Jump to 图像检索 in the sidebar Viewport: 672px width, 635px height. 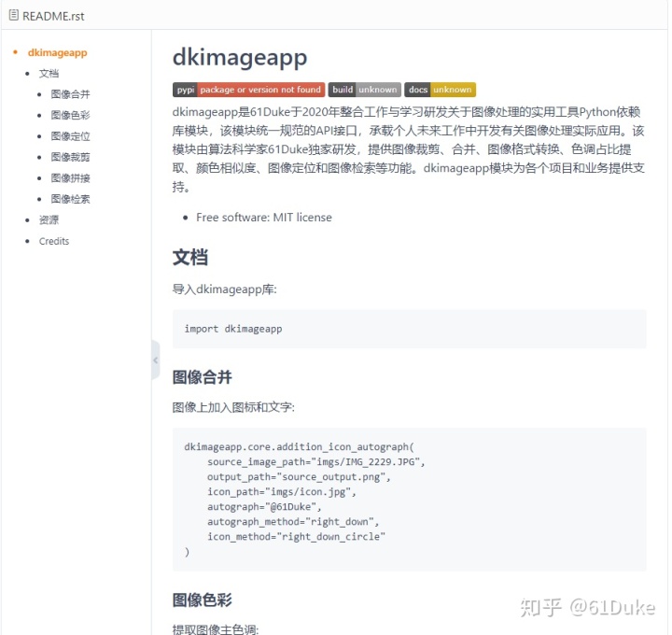tap(70, 200)
